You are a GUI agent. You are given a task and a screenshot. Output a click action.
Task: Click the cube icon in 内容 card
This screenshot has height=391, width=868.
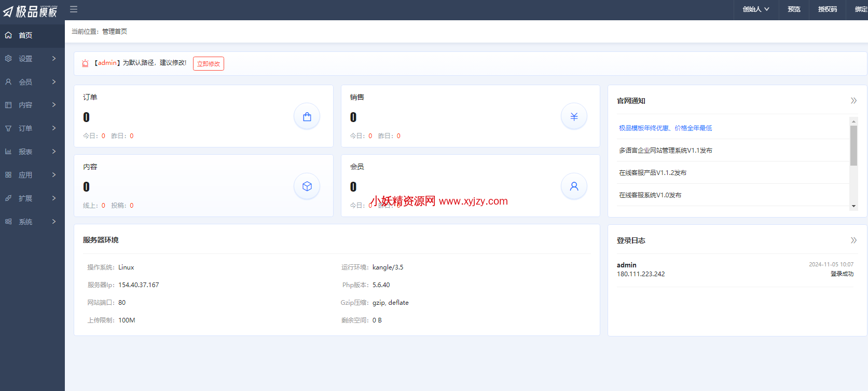[x=307, y=186]
